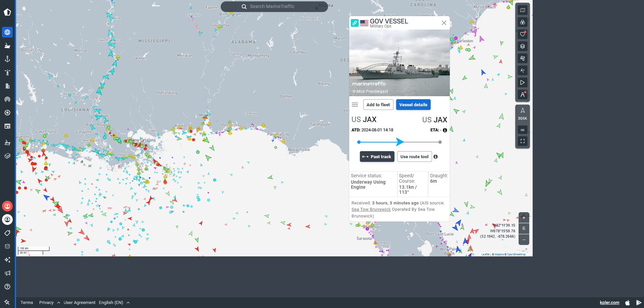Open the Terms link in footer
Screen dimensions: 644x308
click(27, 303)
